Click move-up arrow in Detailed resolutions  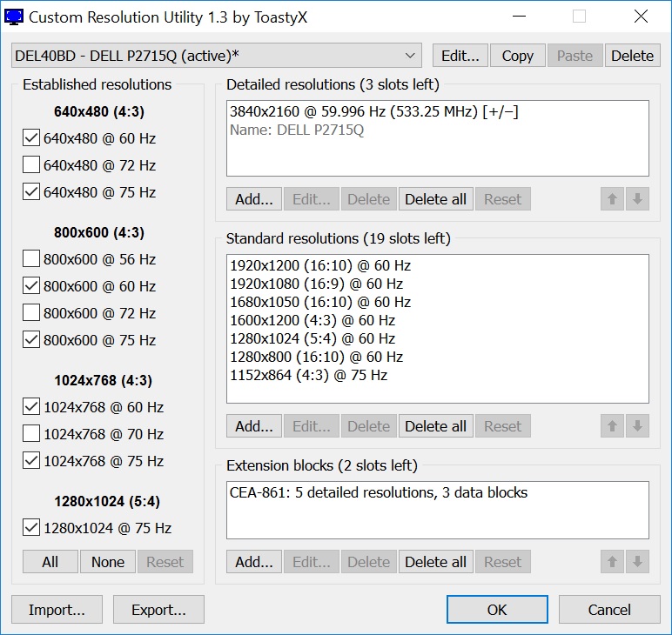tap(612, 199)
